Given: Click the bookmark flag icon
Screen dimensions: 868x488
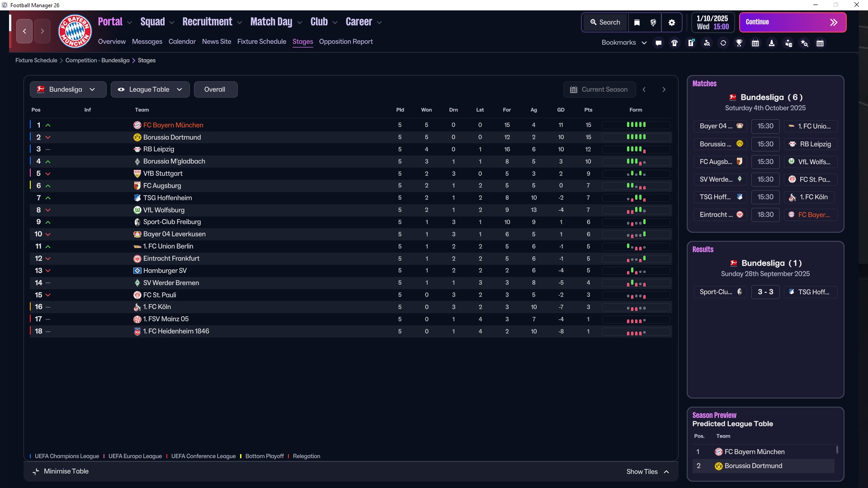Looking at the screenshot, I should click(x=637, y=23).
